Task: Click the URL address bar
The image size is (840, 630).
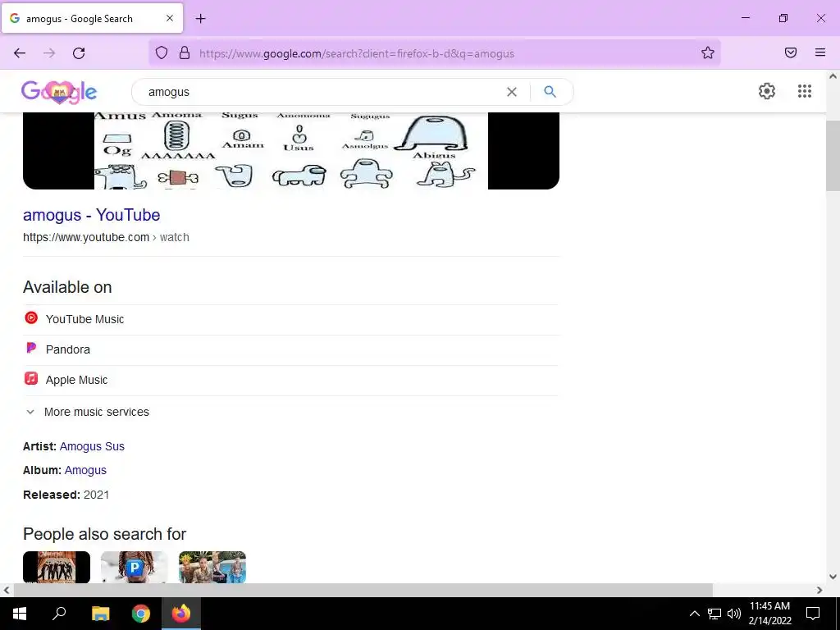Action: click(434, 53)
